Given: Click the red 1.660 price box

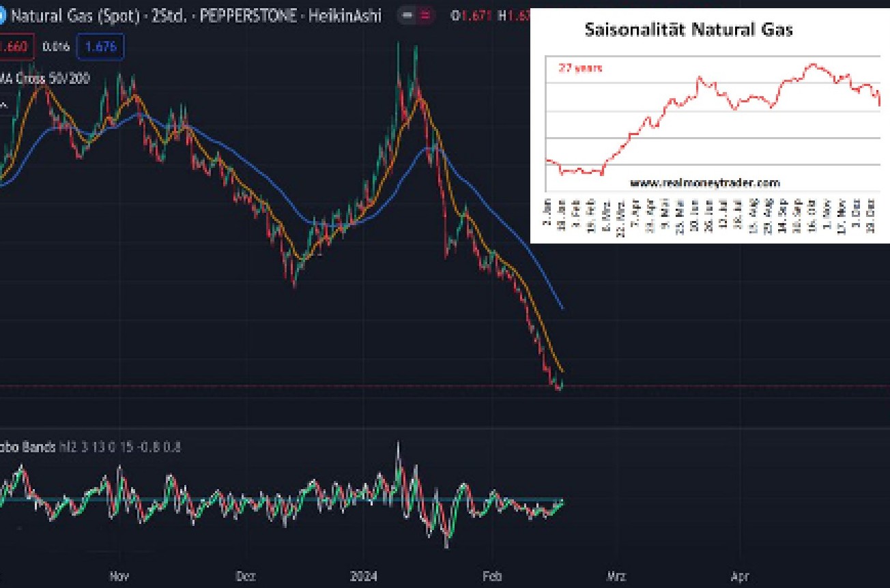Looking at the screenshot, I should coord(17,47).
